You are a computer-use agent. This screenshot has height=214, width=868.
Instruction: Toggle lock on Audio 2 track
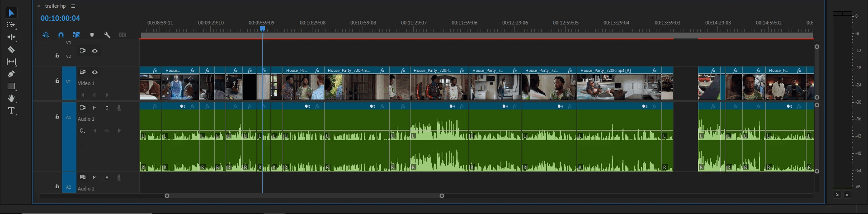[57, 186]
